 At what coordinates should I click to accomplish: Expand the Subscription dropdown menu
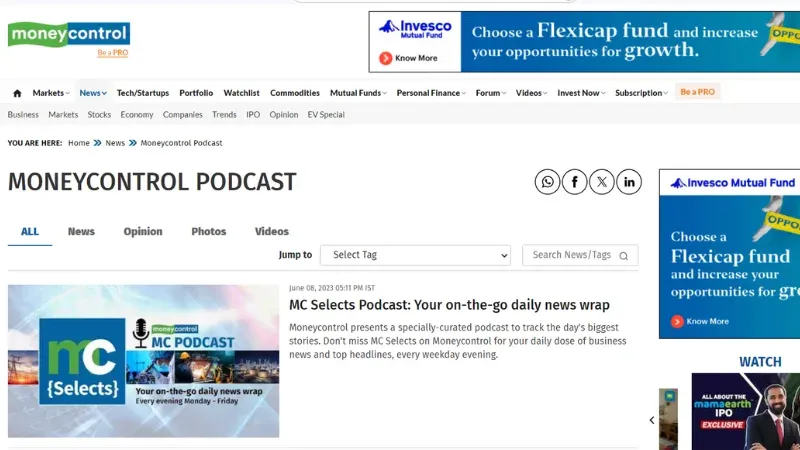[x=641, y=93]
